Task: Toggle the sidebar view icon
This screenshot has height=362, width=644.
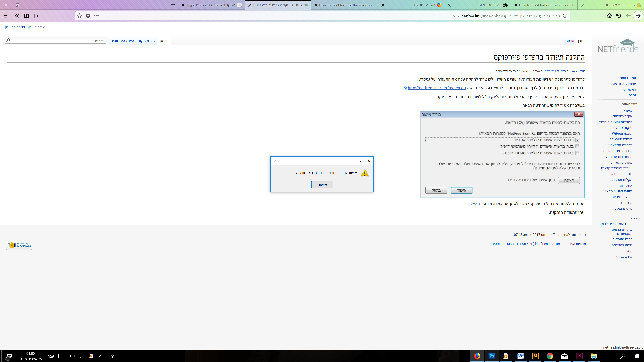Action: click(x=26, y=16)
